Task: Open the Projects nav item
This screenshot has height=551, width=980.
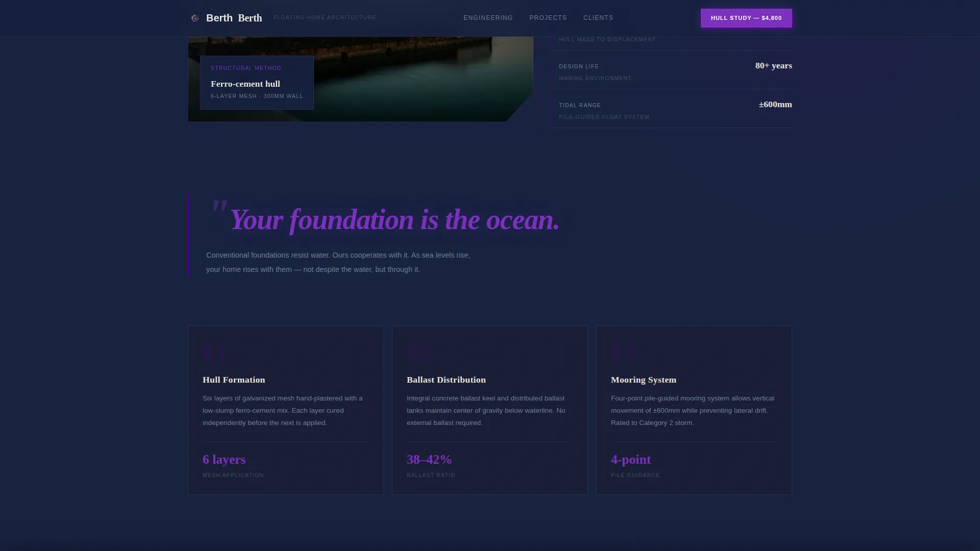Action: pyautogui.click(x=548, y=18)
